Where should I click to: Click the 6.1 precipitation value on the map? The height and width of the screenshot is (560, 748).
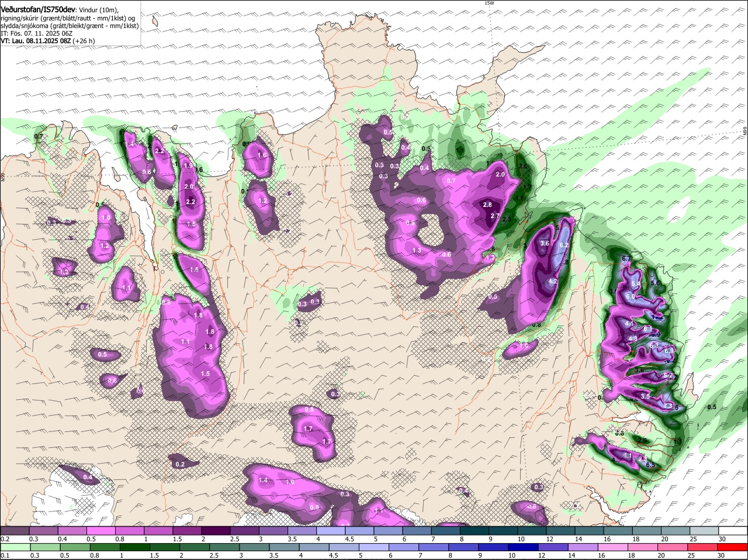pos(647,329)
